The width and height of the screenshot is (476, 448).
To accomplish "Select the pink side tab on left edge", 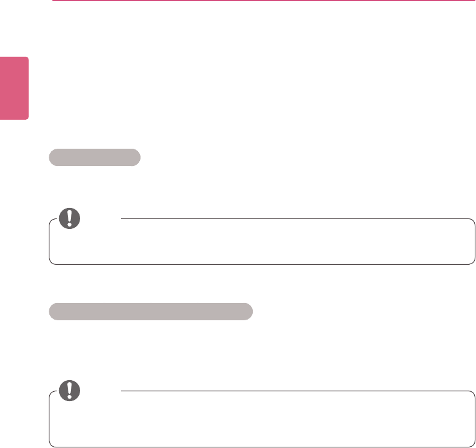I will tap(15, 88).
